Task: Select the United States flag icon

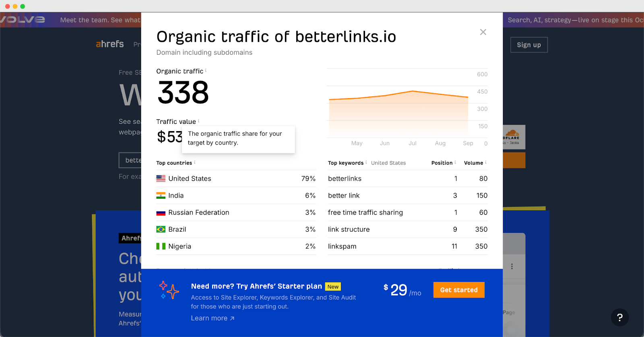Action: (161, 178)
